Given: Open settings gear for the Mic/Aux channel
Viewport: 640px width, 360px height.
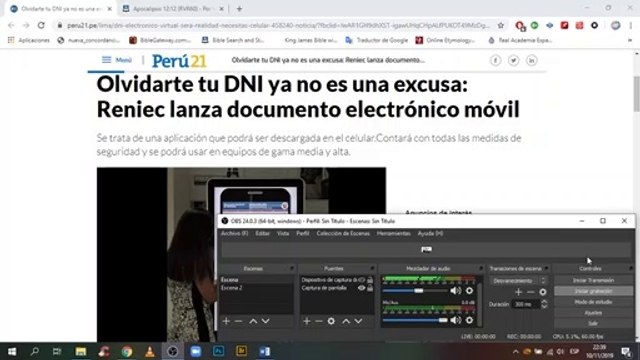Looking at the screenshot, I should pos(469,320).
